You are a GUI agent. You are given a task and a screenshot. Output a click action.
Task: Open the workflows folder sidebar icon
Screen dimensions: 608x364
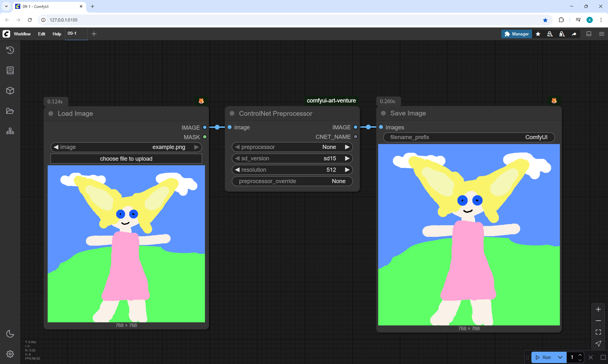coord(10,111)
